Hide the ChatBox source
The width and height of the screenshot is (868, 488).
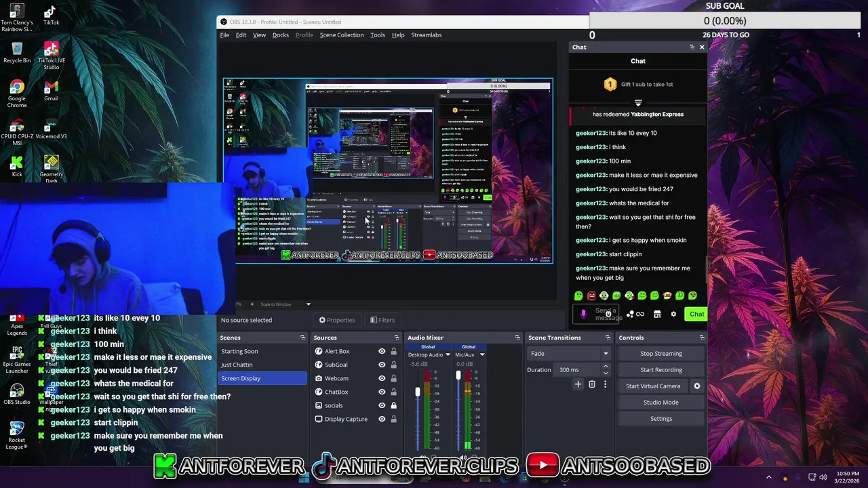pyautogui.click(x=382, y=392)
